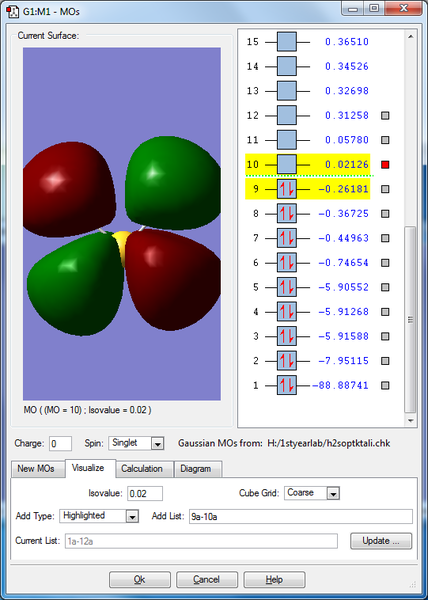The image size is (428, 600).
Task: Click the energy value 0.05780
Action: tap(347, 140)
